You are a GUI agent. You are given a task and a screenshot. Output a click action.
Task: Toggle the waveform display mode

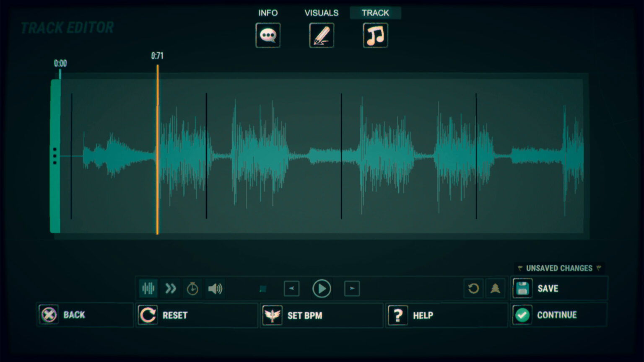pyautogui.click(x=148, y=288)
